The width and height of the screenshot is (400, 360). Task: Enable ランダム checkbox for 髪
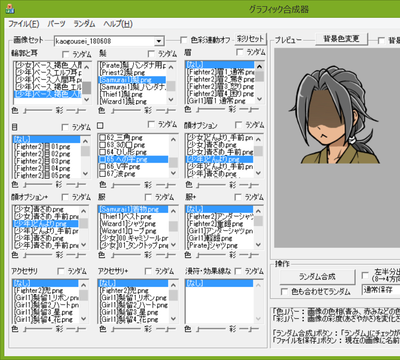(x=151, y=54)
